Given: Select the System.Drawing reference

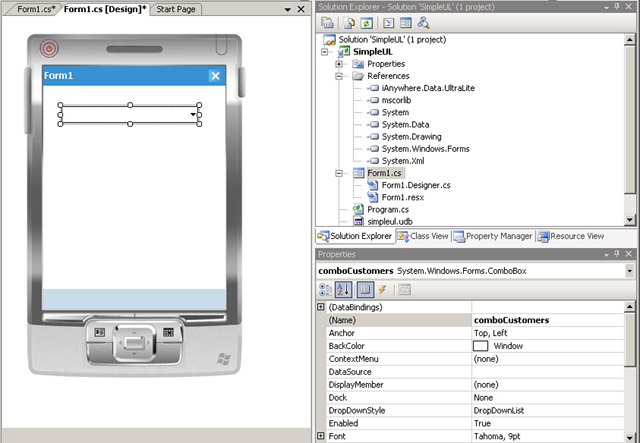Looking at the screenshot, I should coord(411,137).
